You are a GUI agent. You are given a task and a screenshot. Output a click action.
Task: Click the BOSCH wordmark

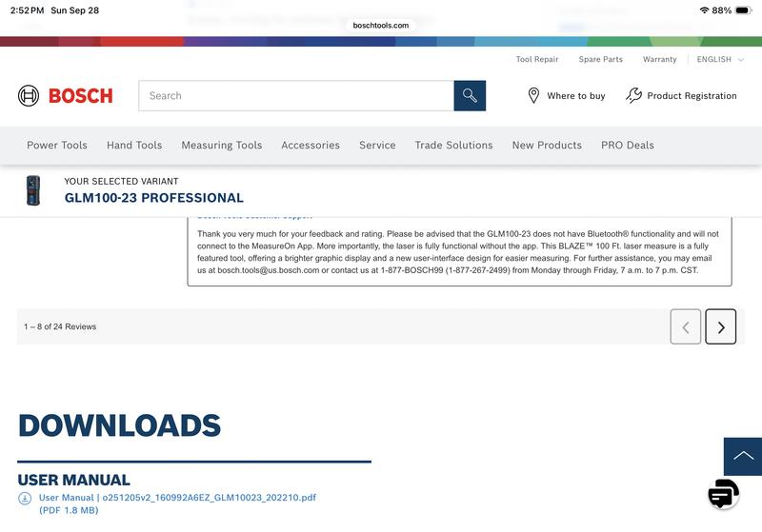click(81, 96)
